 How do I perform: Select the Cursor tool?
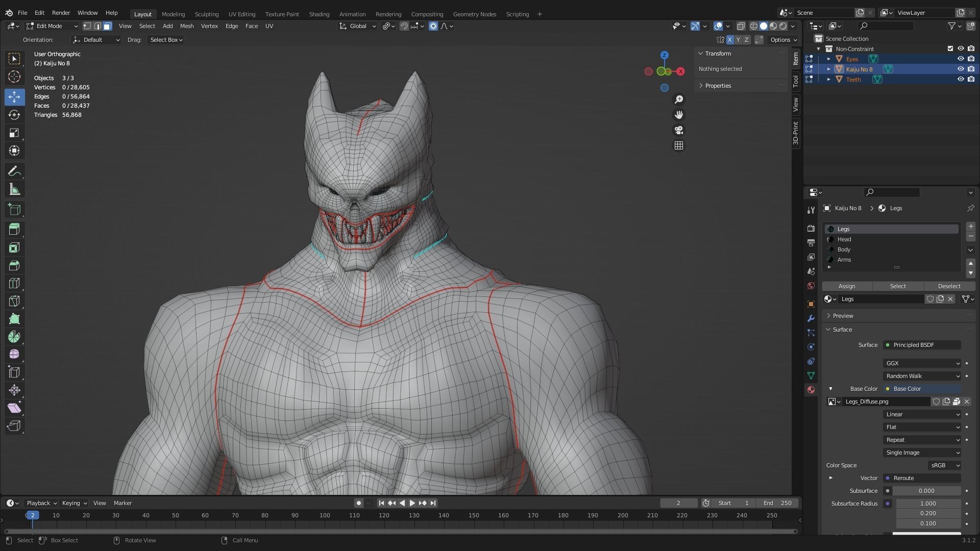[x=14, y=77]
